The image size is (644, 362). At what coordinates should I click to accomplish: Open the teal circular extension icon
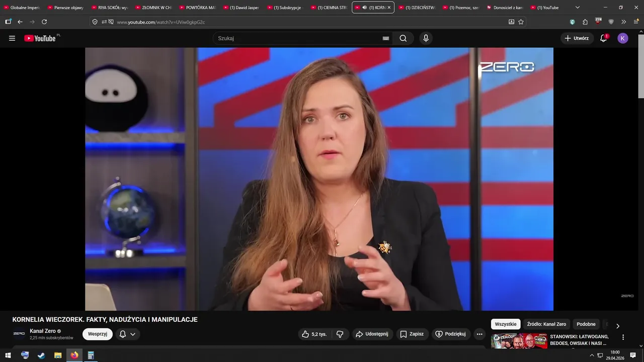[572, 22]
